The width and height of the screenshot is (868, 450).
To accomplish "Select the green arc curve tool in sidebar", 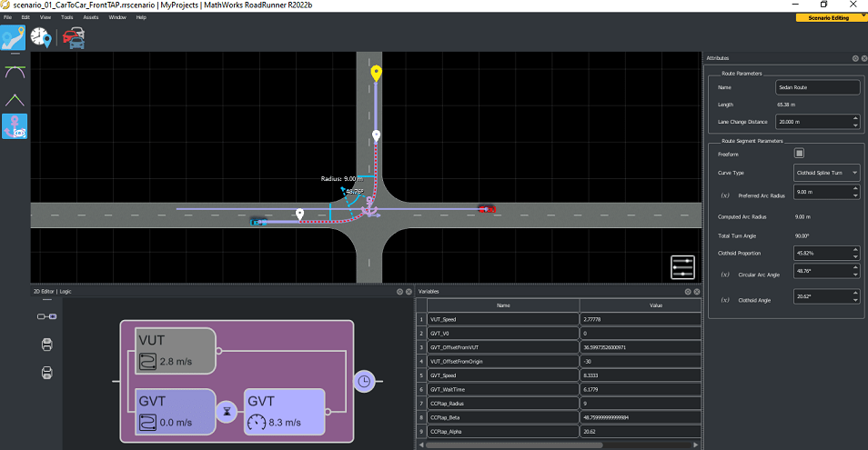I will click(15, 71).
